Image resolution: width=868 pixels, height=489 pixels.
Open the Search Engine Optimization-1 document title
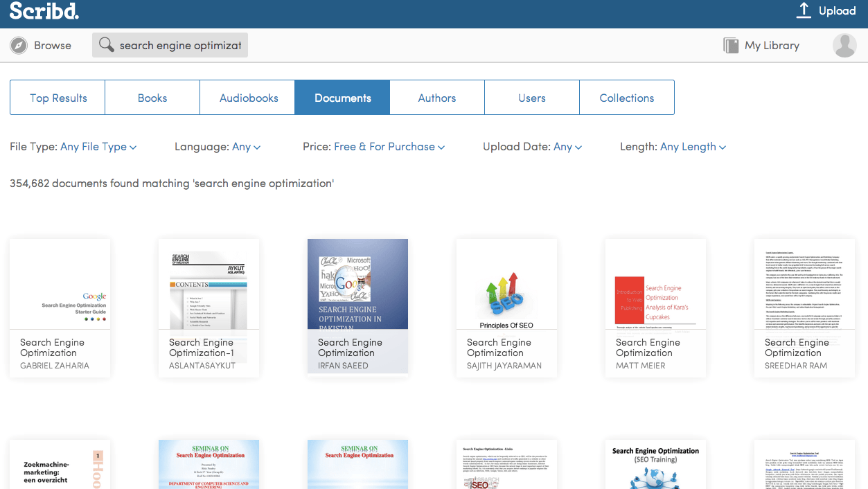[202, 348]
